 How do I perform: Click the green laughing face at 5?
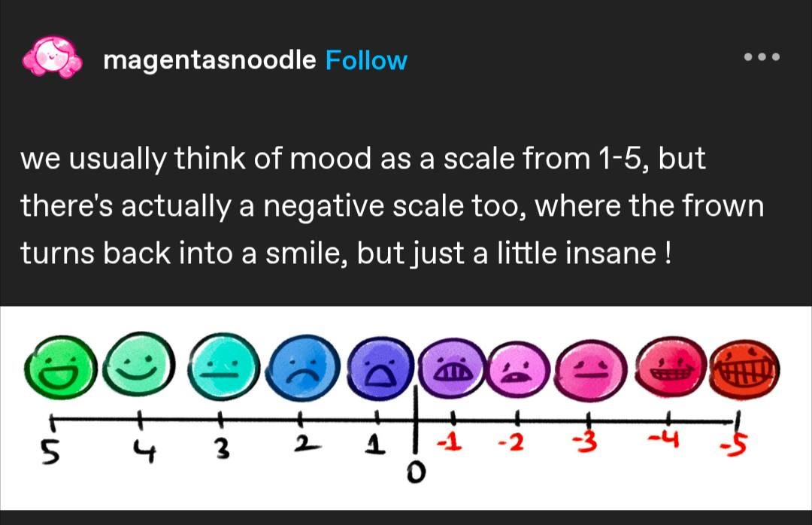(x=61, y=368)
